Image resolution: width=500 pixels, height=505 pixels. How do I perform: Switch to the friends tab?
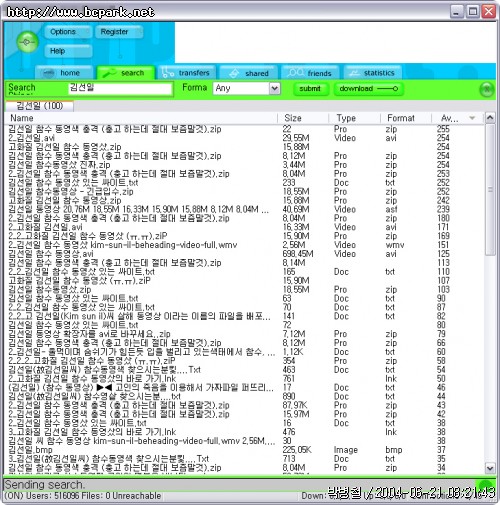click(x=310, y=73)
